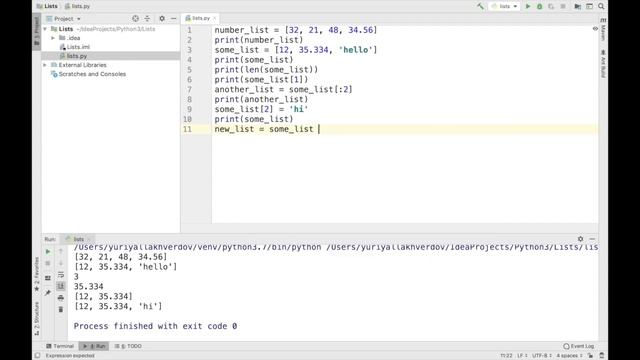
Task: Open 4 spaces indent selector
Action: [x=569, y=356]
